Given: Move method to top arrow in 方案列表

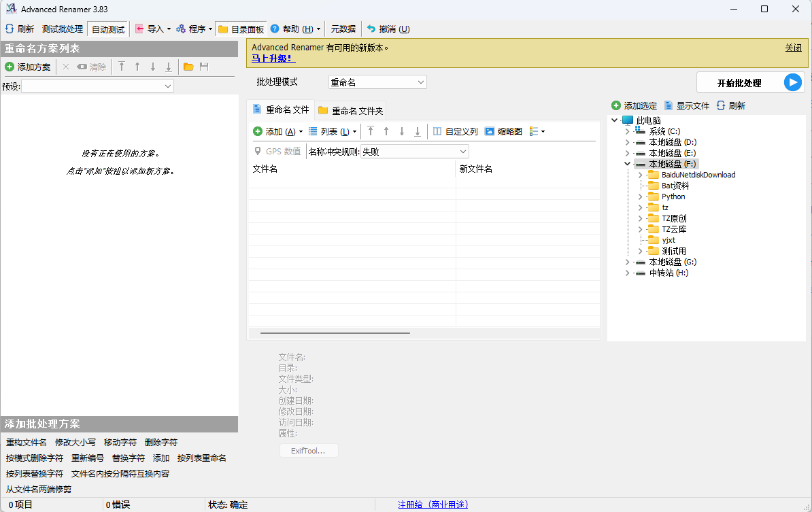Looking at the screenshot, I should click(122, 67).
